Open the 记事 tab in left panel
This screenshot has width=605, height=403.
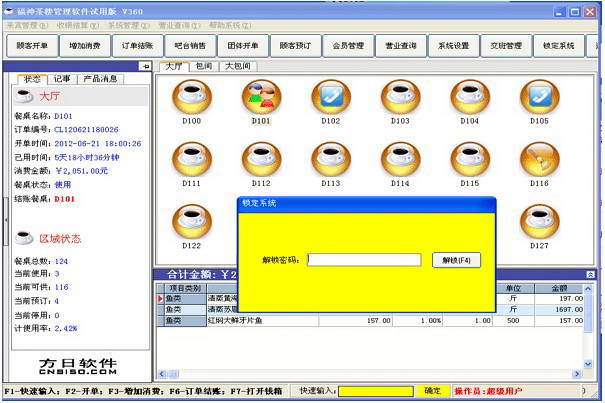[62, 79]
